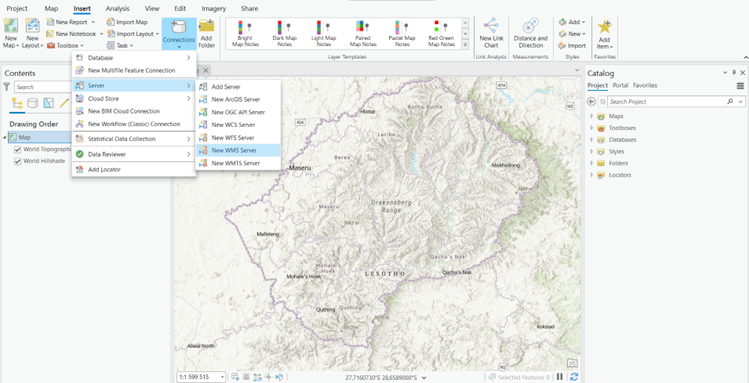749x383 pixels.
Task: Click the New Map icon
Action: (x=11, y=26)
